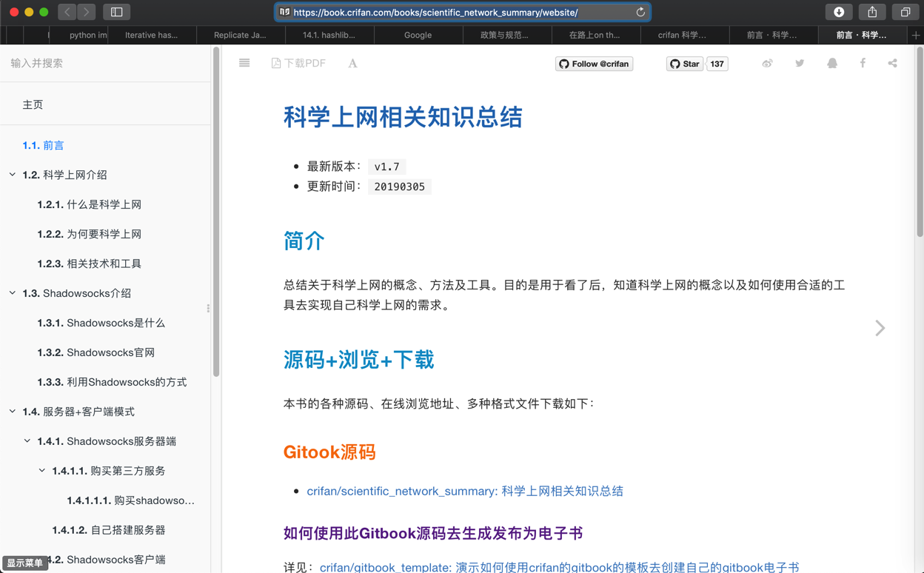The width and height of the screenshot is (924, 573).
Task: Go to next page arrow
Action: [x=880, y=328]
